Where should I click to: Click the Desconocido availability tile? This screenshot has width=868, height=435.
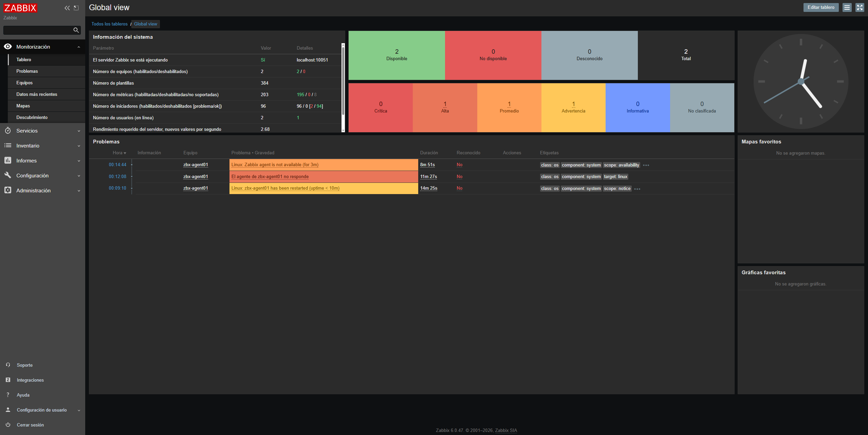589,55
